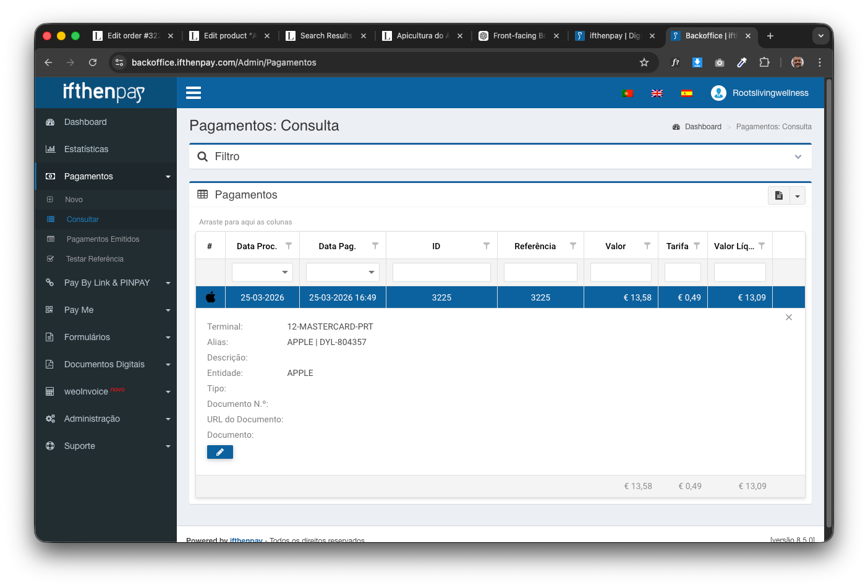The height and width of the screenshot is (588, 868).
Task: Click the ID column filter input field
Action: click(x=441, y=272)
